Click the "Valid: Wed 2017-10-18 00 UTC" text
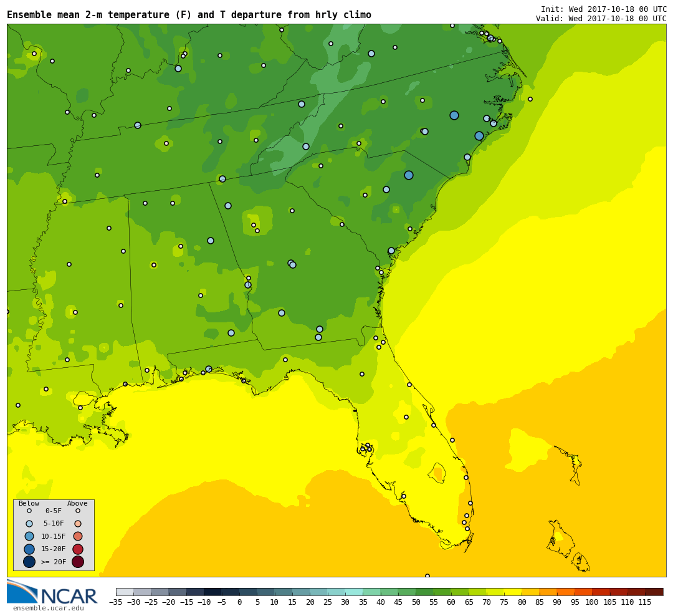Image resolution: width=673 pixels, height=616 pixels. click(601, 19)
